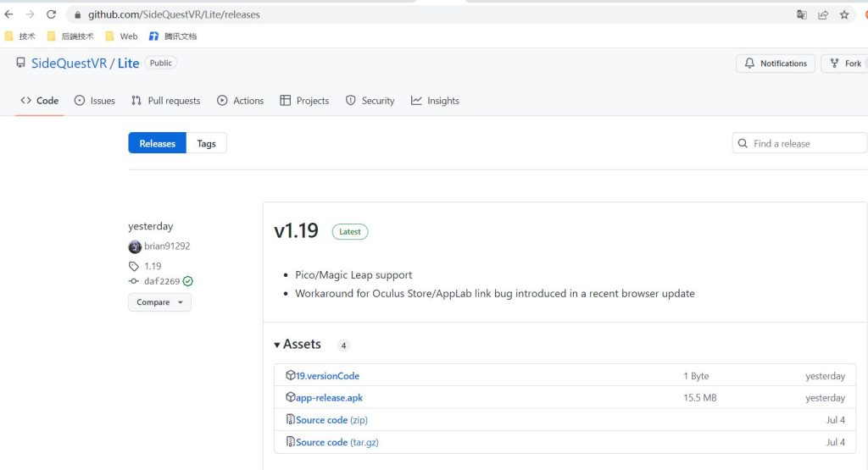The height and width of the screenshot is (470, 868).
Task: Focus the Find a release search box
Action: (x=799, y=143)
